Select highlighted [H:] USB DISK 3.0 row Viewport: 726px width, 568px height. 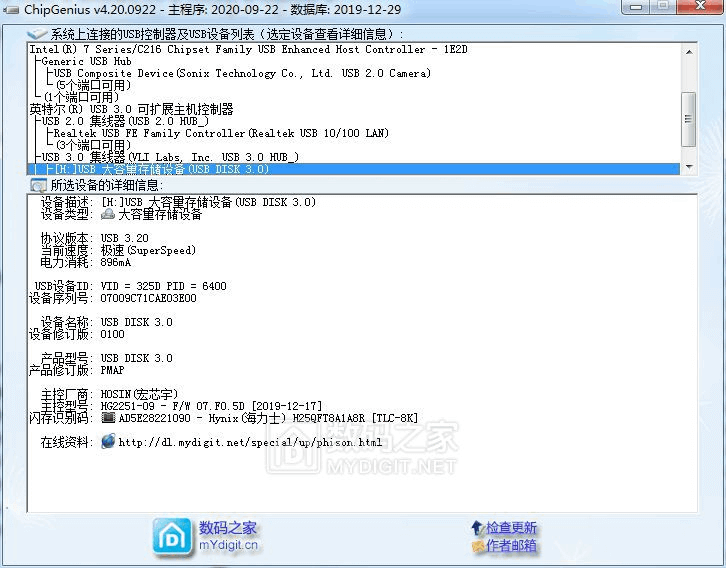[354, 169]
